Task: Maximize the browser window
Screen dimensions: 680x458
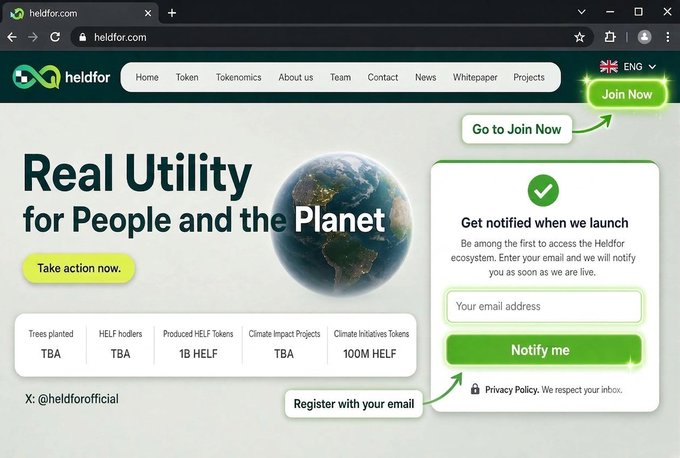Action: click(638, 12)
